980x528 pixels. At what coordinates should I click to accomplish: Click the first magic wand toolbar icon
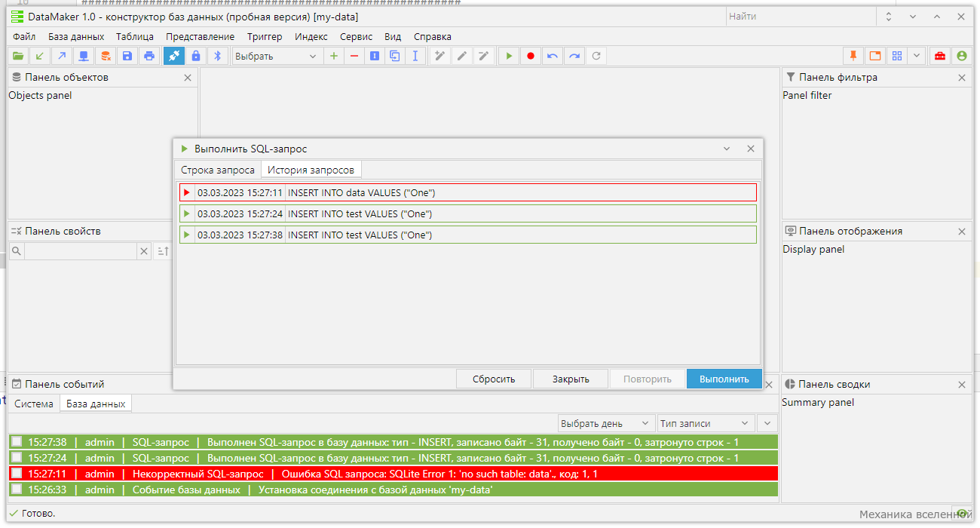[440, 56]
